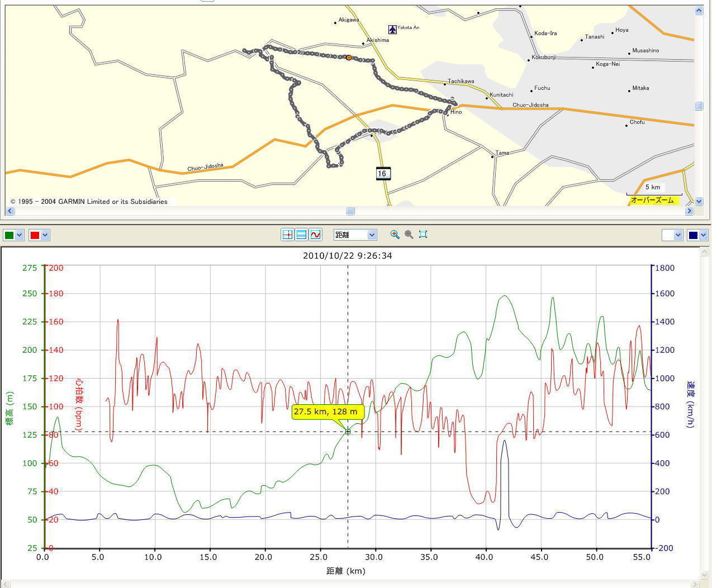Click the map's vertical scrollbar thumb
The height and width of the screenshot is (588, 712).
pos(699,106)
